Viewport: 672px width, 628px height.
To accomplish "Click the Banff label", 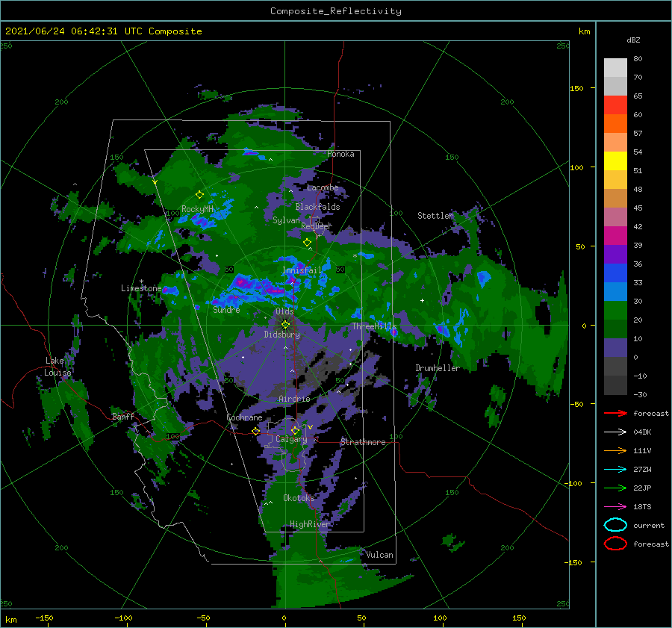I will [123, 417].
